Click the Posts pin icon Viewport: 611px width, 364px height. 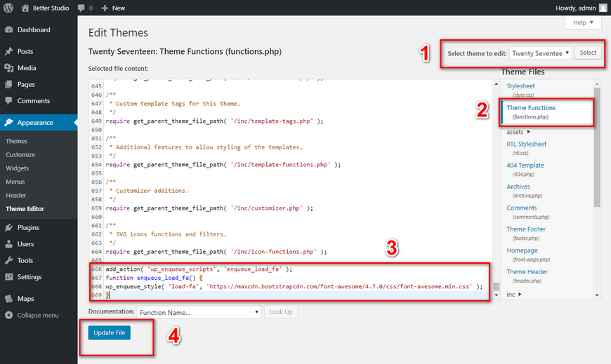(x=8, y=51)
